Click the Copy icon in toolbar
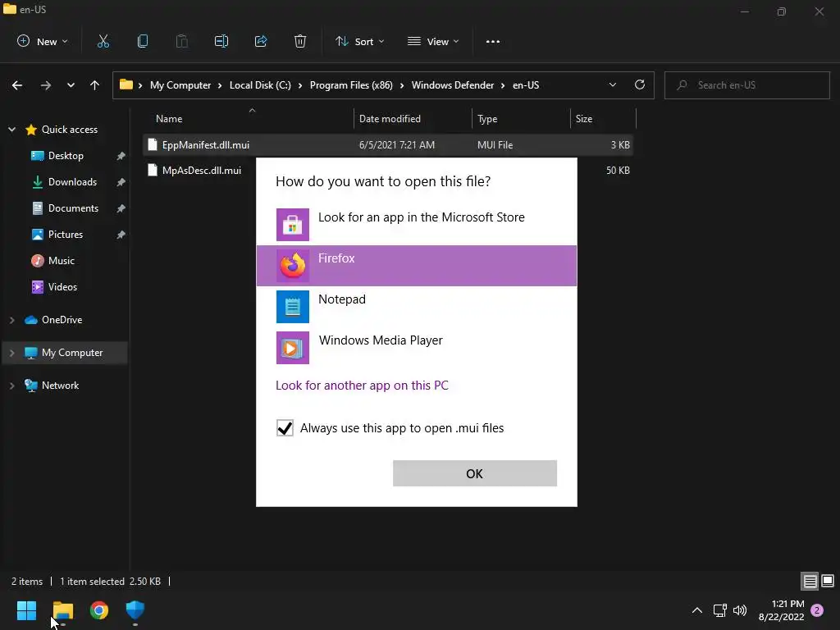 pos(143,41)
